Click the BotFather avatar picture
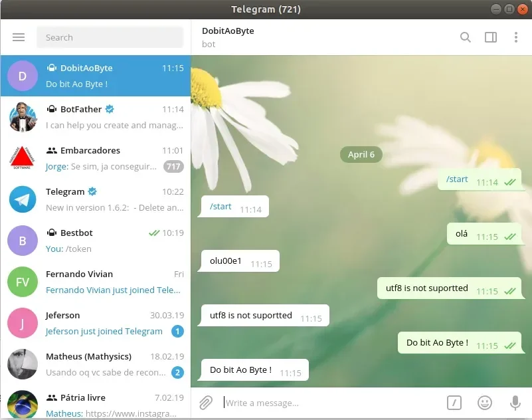Viewport: 532px width, 420px height. (x=23, y=117)
